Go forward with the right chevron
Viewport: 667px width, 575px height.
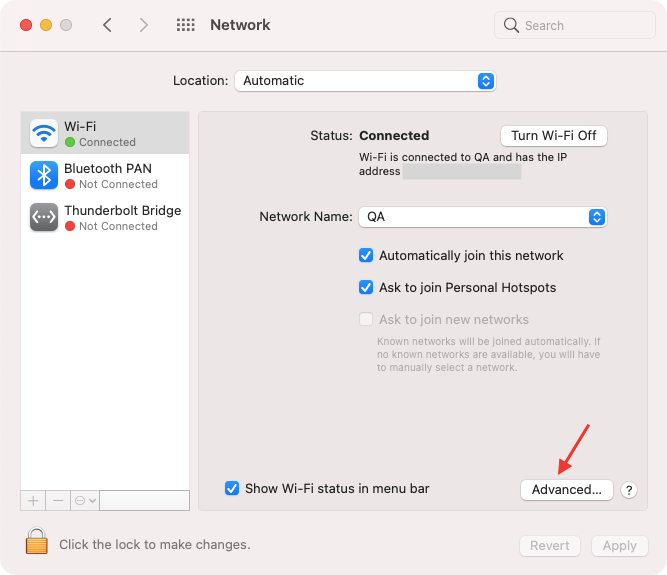[x=144, y=25]
